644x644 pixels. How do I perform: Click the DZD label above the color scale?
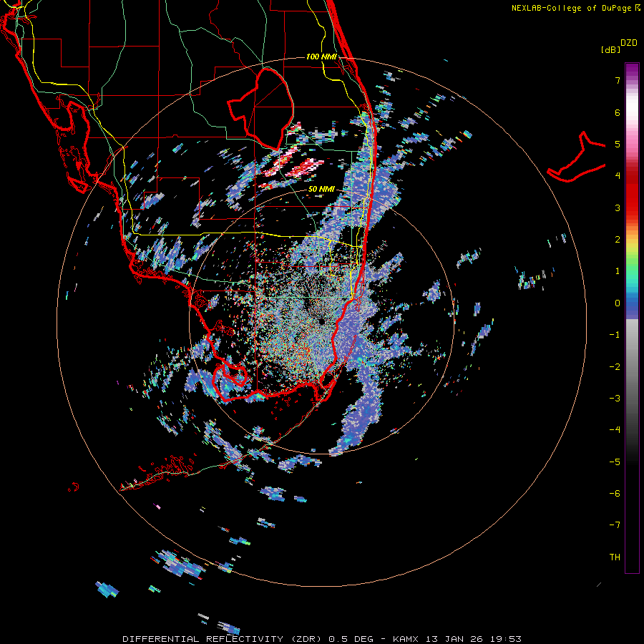click(629, 43)
